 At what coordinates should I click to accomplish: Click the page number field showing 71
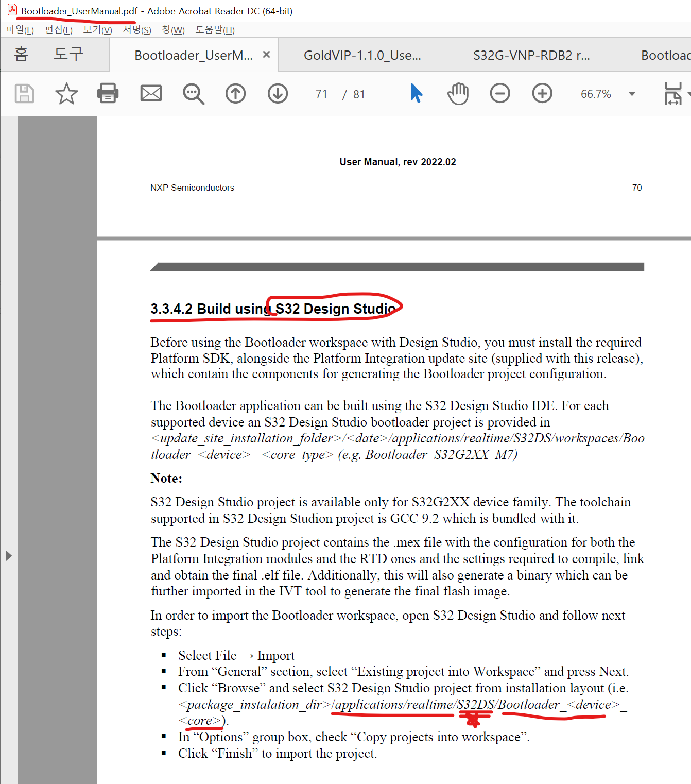pyautogui.click(x=322, y=94)
